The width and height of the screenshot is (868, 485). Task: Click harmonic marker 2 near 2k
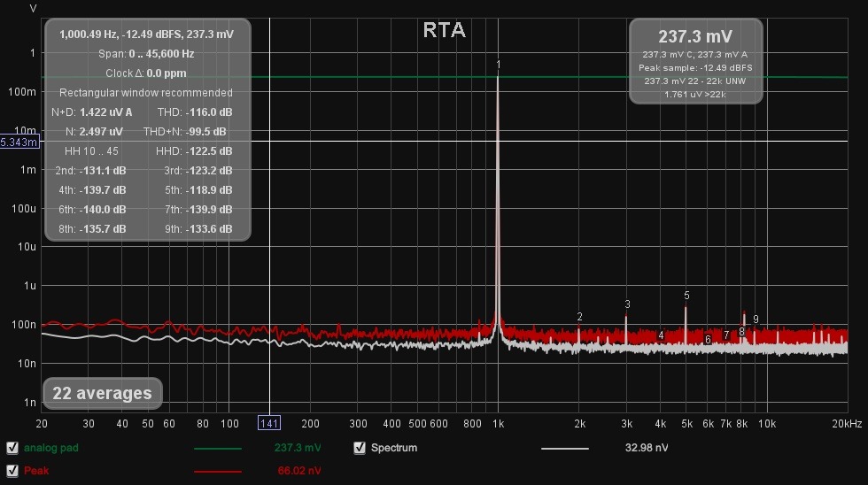tap(579, 317)
